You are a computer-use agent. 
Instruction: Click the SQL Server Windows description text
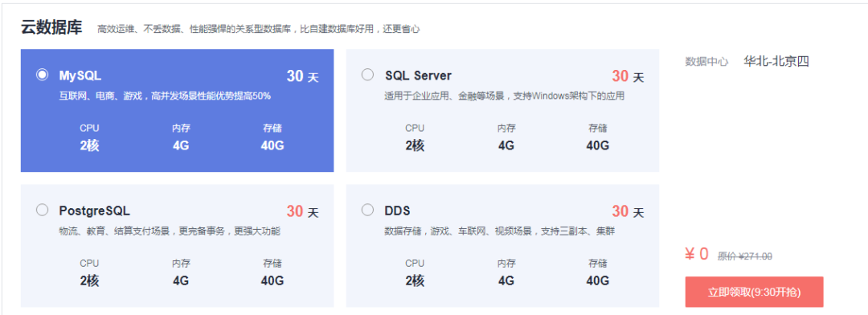(x=504, y=96)
